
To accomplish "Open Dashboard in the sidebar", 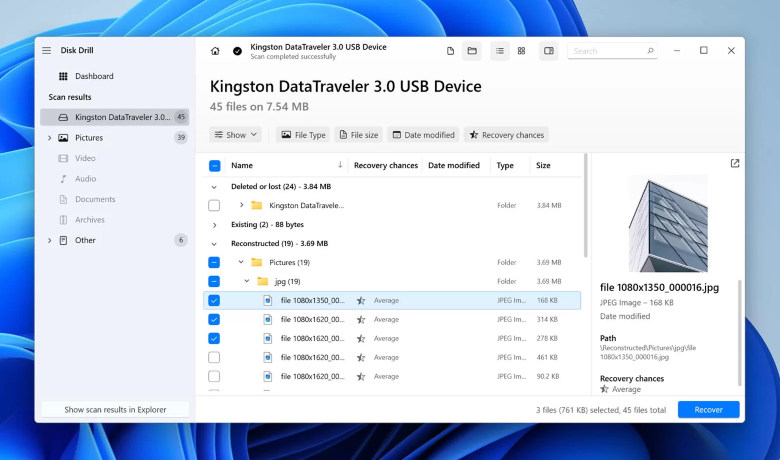I will tap(93, 76).
